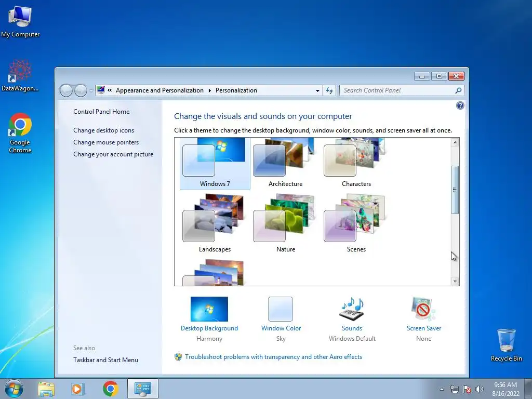This screenshot has width=532, height=399.
Task: Open the DataWagon desktop shortcut
Action: (x=20, y=75)
